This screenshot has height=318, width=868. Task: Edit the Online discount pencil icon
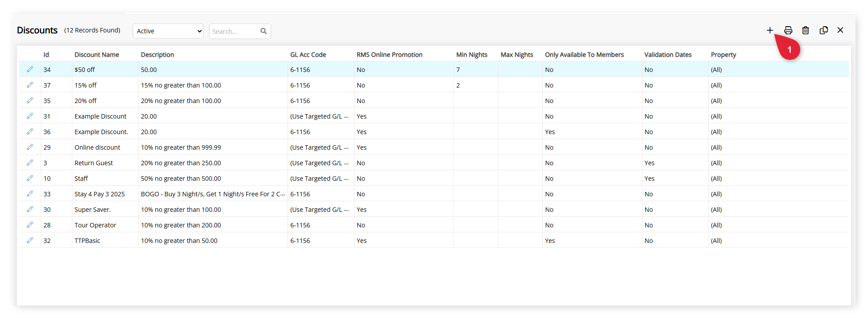coord(30,147)
